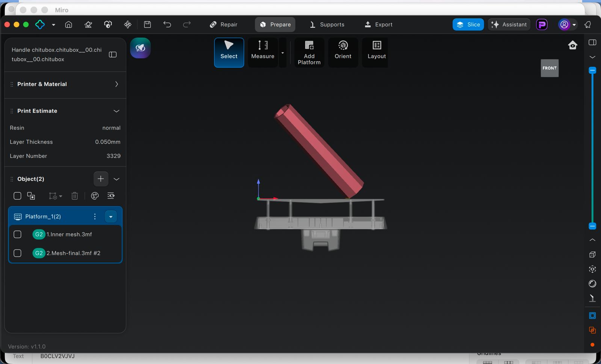Click the purple P icon
The width and height of the screenshot is (601, 364).
click(x=542, y=24)
